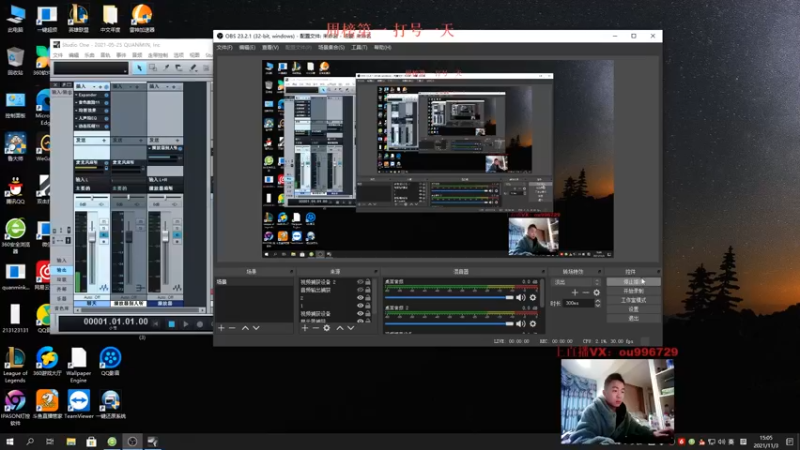Screen dimensions: 800x450
Task: Click the Windows Start button
Action: [x=10, y=442]
